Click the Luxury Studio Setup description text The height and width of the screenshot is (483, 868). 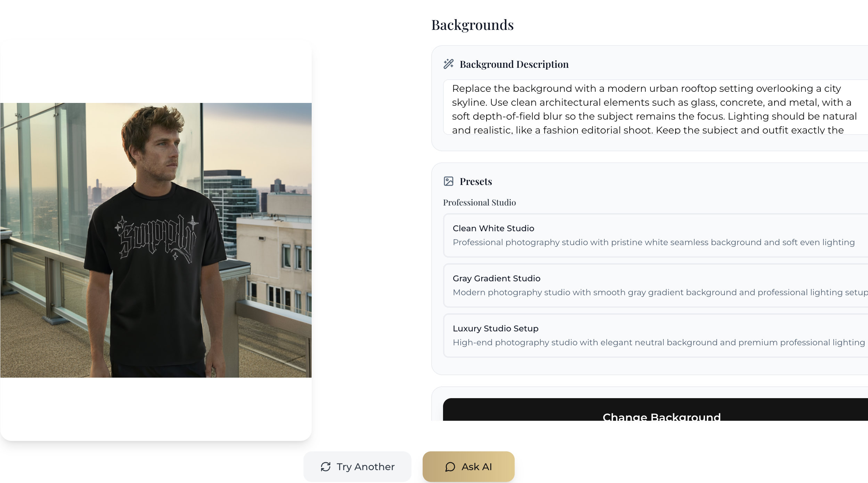[658, 343]
